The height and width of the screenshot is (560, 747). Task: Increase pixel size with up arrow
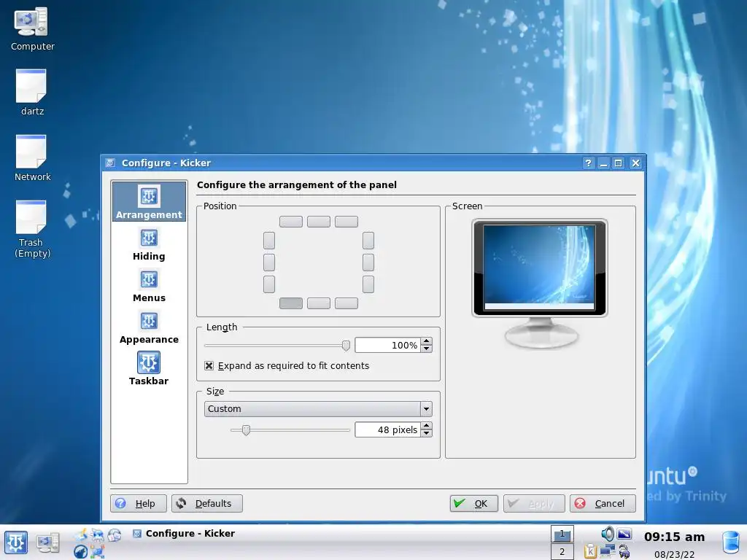[x=427, y=426]
